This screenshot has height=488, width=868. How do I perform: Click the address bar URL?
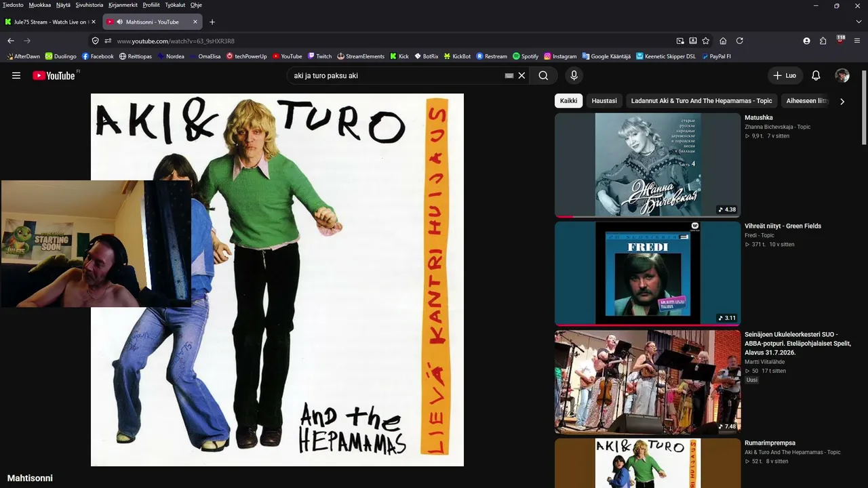point(176,41)
